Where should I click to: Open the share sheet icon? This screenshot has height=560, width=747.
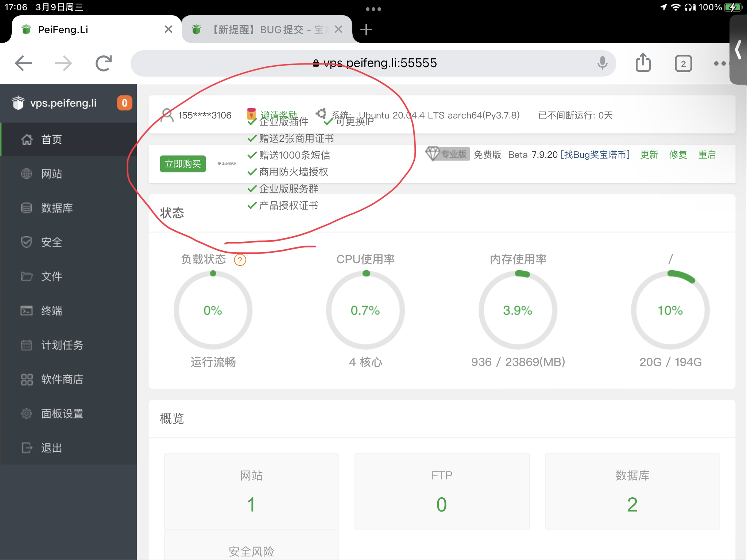[x=643, y=63]
